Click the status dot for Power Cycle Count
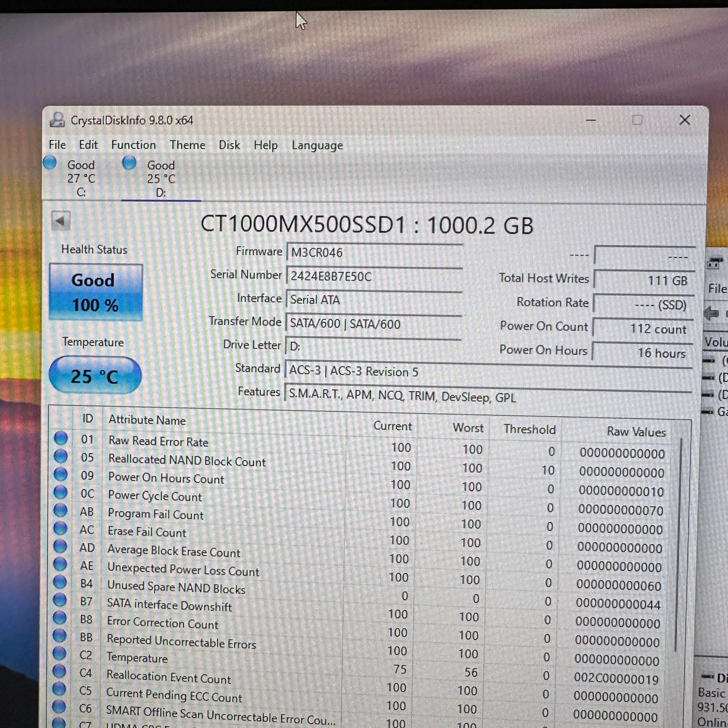Image resolution: width=728 pixels, height=728 pixels. pos(61,492)
